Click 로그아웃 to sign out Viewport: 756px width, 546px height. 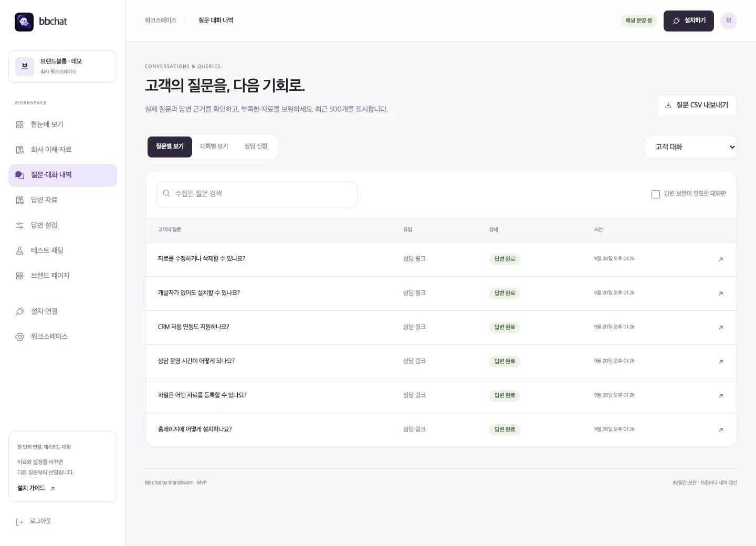(x=34, y=521)
